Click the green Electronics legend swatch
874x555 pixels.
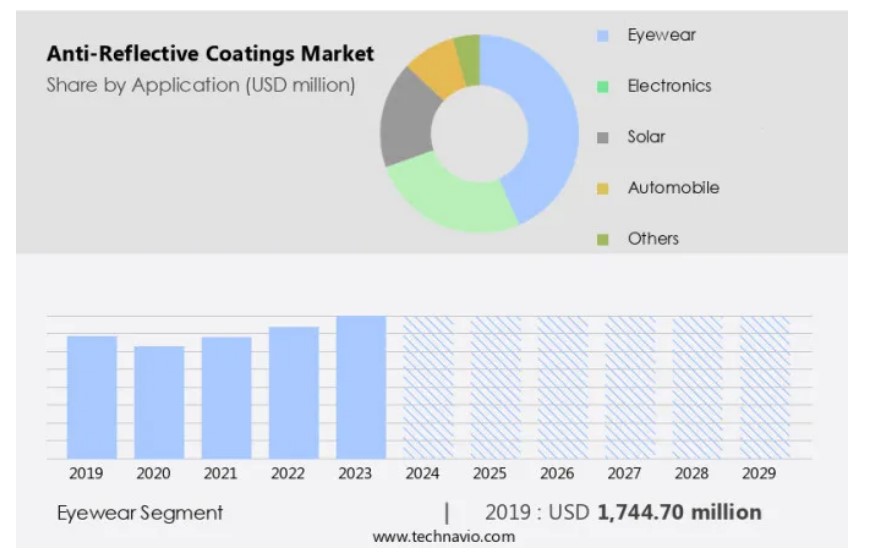coord(602,87)
